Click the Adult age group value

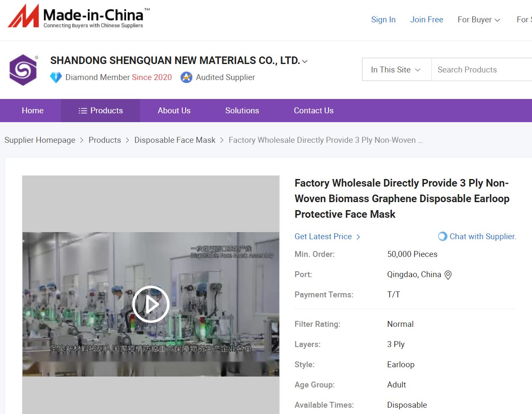[396, 385]
